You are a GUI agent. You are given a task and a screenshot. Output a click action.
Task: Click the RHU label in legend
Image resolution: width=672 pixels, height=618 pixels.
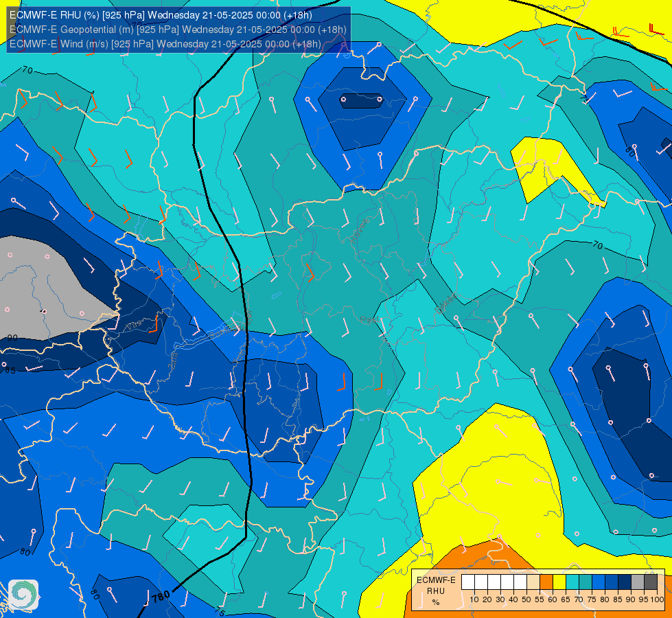[x=436, y=591]
